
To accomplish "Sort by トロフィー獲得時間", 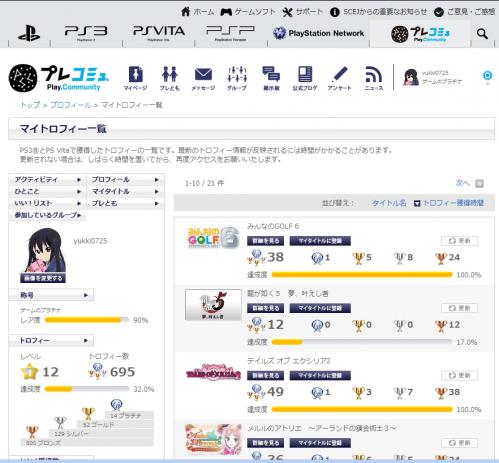I will [453, 203].
